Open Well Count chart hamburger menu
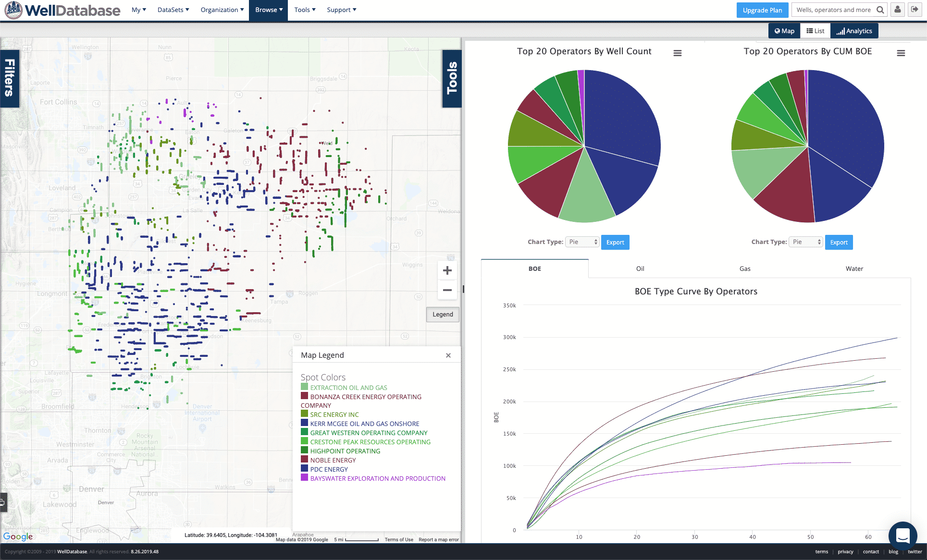This screenshot has height=560, width=927. tap(678, 53)
